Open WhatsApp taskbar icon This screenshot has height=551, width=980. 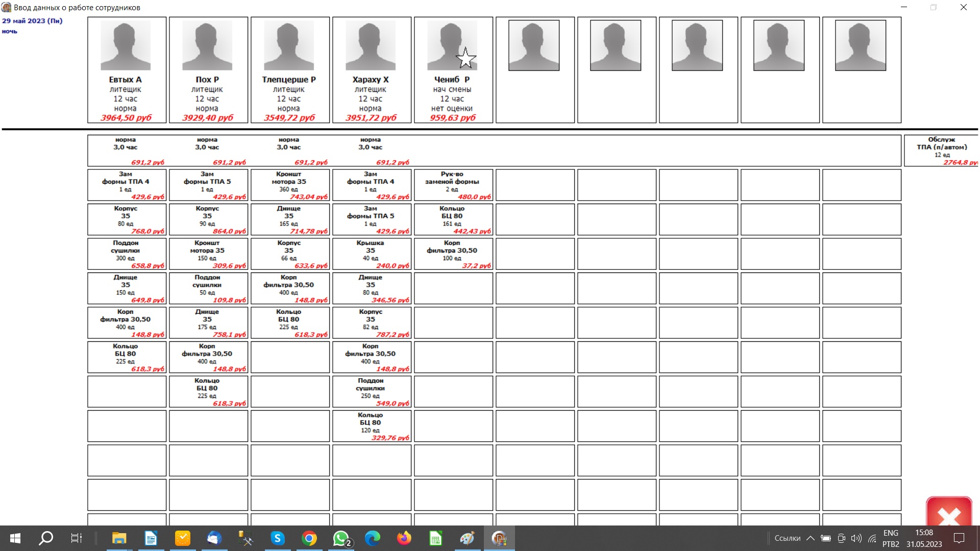coord(340,538)
